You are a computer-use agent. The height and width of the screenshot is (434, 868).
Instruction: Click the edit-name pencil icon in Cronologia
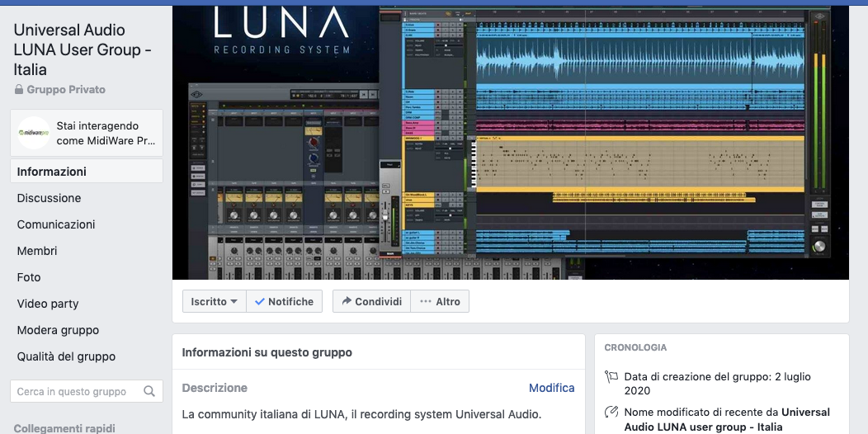point(611,413)
